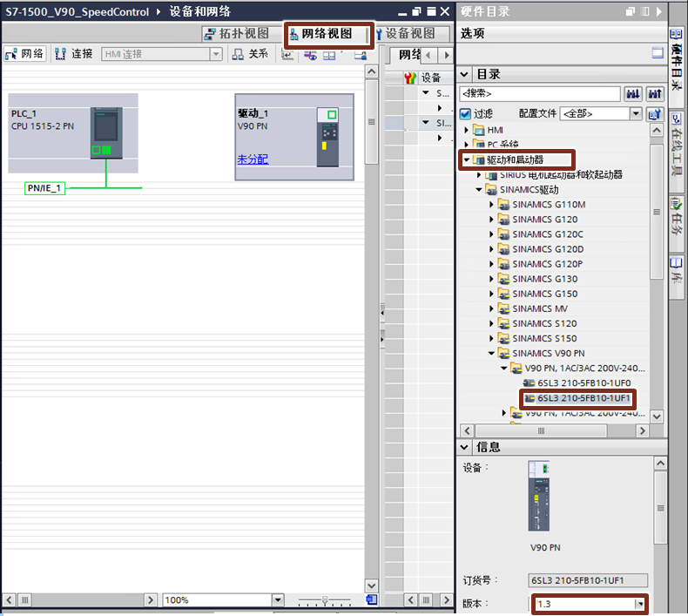Click the 硬件目录 side tab book icon
The image size is (688, 616).
[x=676, y=34]
